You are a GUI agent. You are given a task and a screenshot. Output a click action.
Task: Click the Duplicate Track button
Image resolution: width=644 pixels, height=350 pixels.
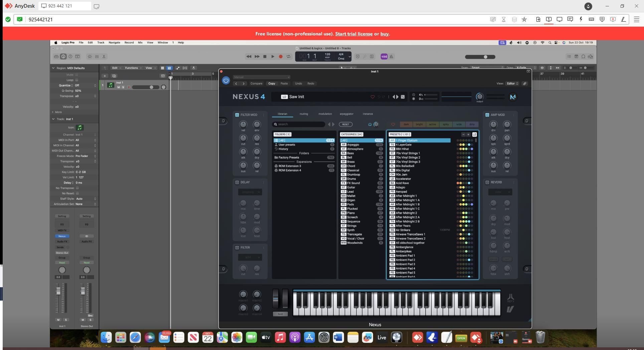pos(114,76)
